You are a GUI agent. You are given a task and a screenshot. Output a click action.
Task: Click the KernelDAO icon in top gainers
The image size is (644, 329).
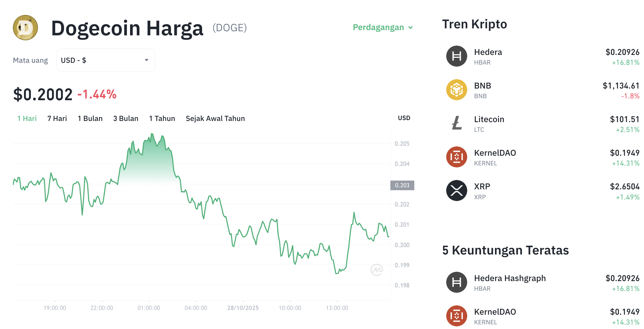[456, 316]
